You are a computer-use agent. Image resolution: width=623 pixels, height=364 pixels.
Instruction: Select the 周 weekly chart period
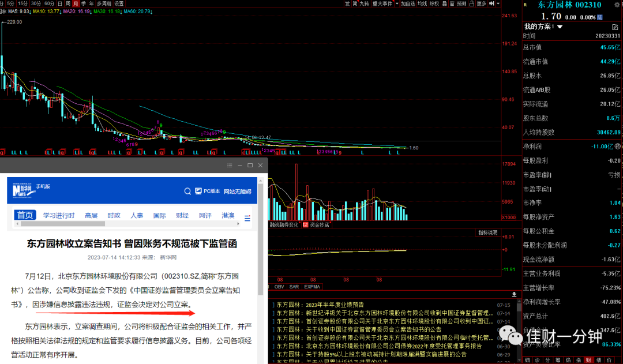[x=68, y=3]
